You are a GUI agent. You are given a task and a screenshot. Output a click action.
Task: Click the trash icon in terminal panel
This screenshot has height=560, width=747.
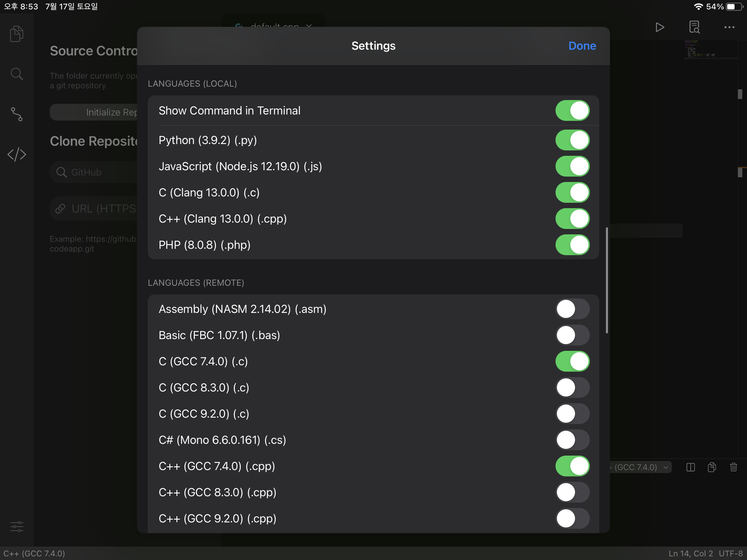[734, 467]
